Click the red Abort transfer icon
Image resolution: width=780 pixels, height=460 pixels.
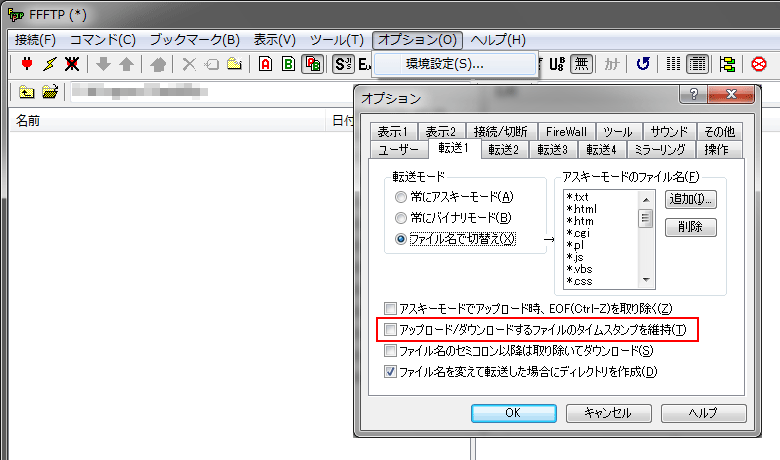click(x=759, y=64)
